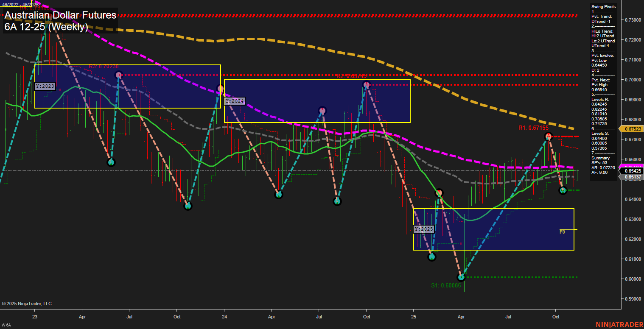The height and width of the screenshot is (329, 644).
Task: Click the F0 label inside the 2025 box
Action: 562,232
